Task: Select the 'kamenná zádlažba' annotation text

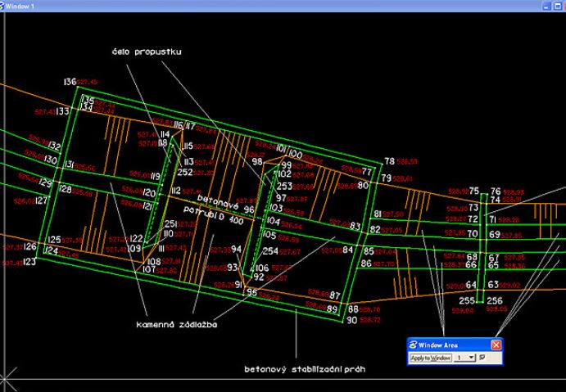Action: 177,325
